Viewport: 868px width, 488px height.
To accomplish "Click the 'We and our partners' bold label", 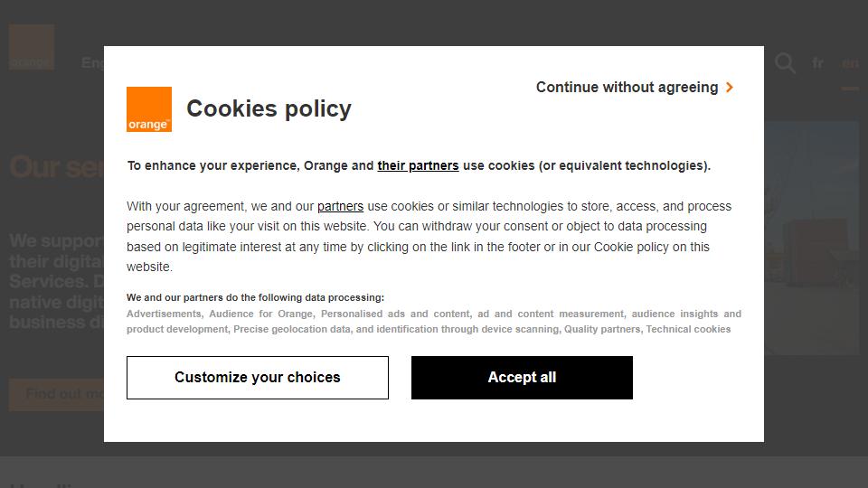I will click(x=255, y=297).
